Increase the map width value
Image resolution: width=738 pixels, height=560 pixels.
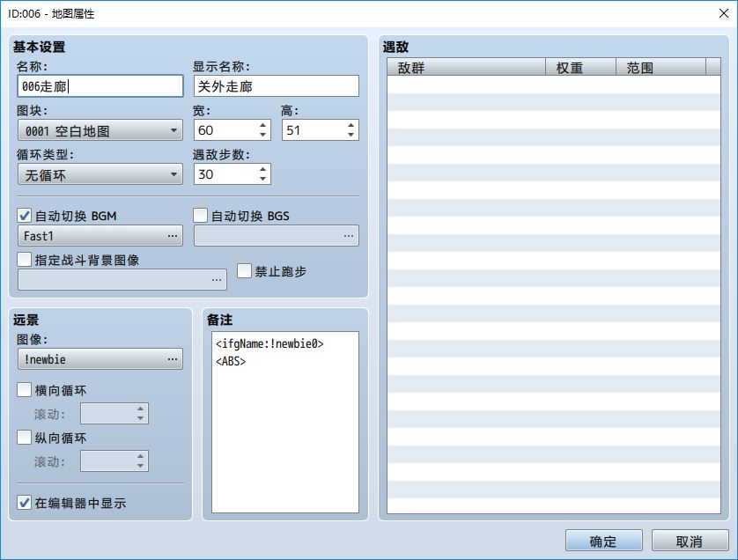263,125
